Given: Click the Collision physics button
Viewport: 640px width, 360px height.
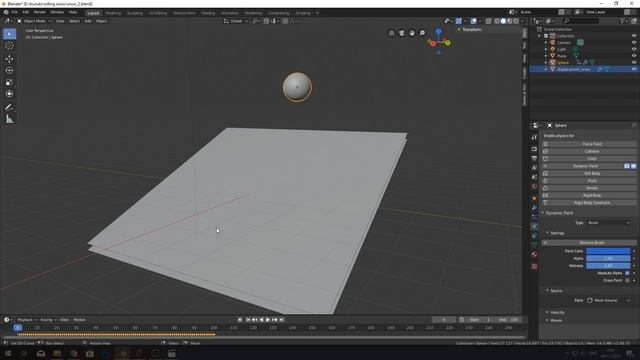Looking at the screenshot, I should pyautogui.click(x=589, y=151).
